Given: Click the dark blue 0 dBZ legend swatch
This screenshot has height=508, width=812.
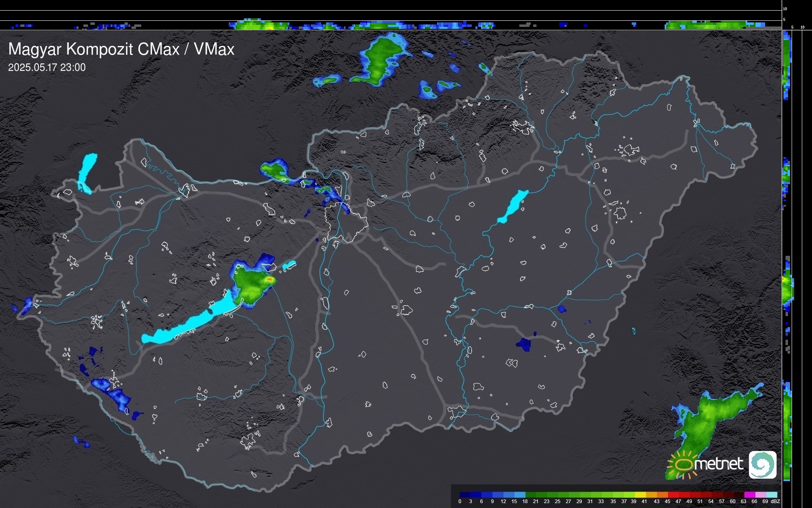Looking at the screenshot, I should tap(465, 495).
